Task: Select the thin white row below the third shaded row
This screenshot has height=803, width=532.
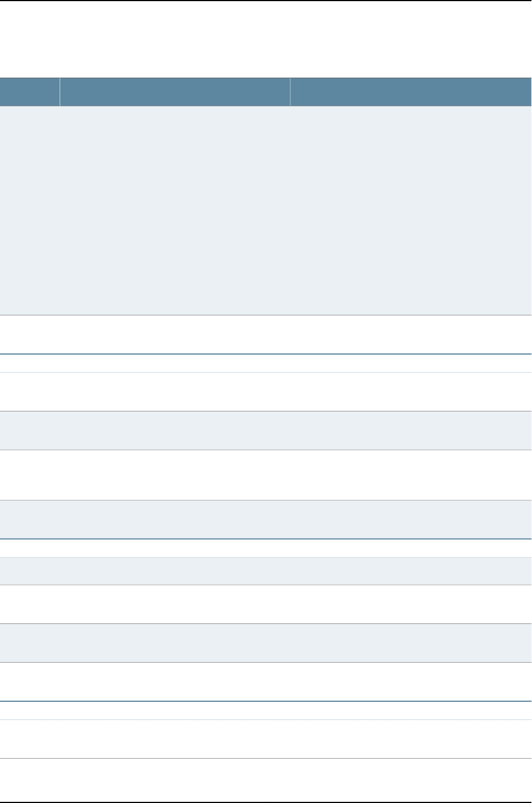Action: click(266, 548)
